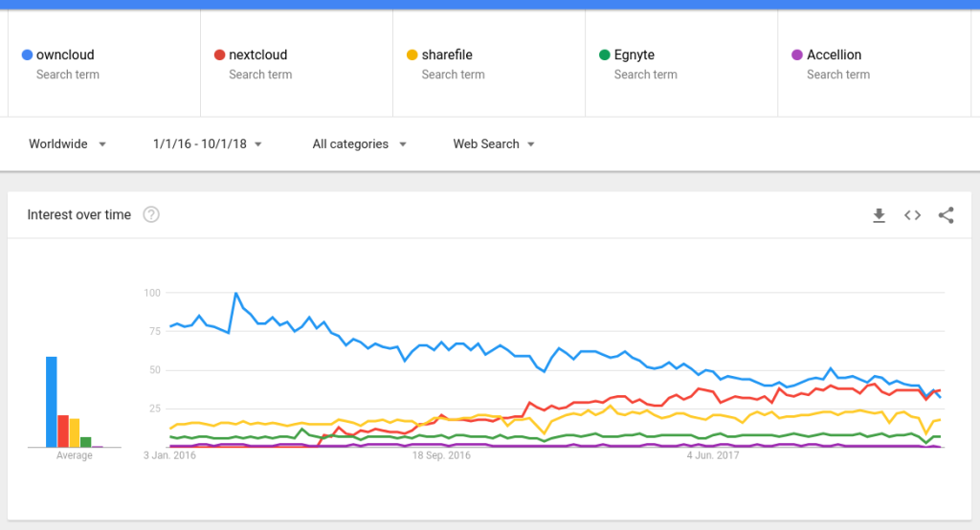Click the 18 Sep. 2016 axis label
The width and height of the screenshot is (980, 530).
point(441,456)
